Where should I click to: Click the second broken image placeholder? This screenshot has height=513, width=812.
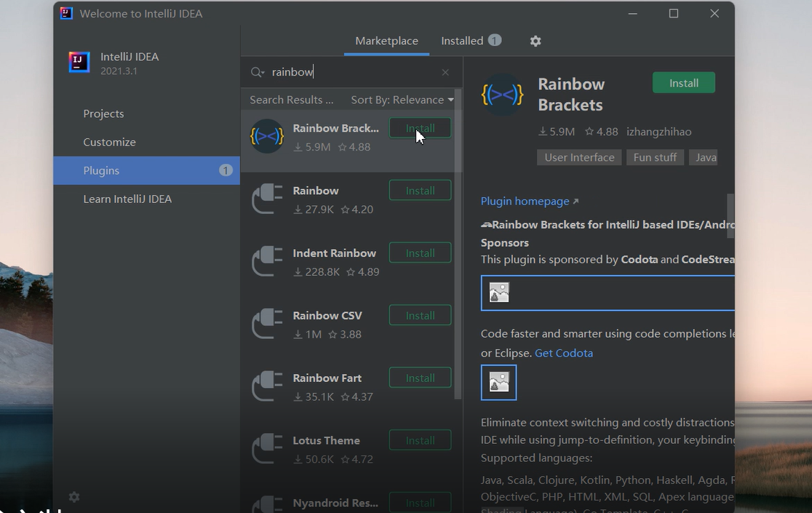pyautogui.click(x=498, y=383)
